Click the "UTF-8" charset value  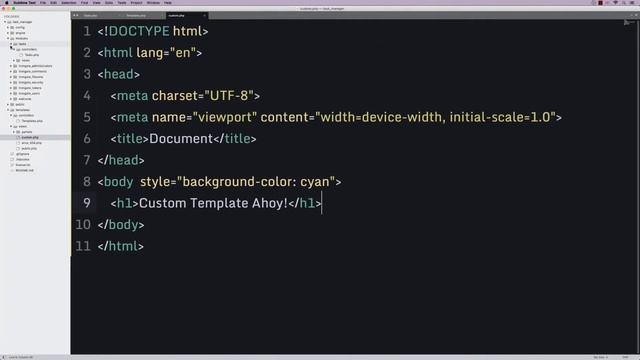[x=229, y=96]
